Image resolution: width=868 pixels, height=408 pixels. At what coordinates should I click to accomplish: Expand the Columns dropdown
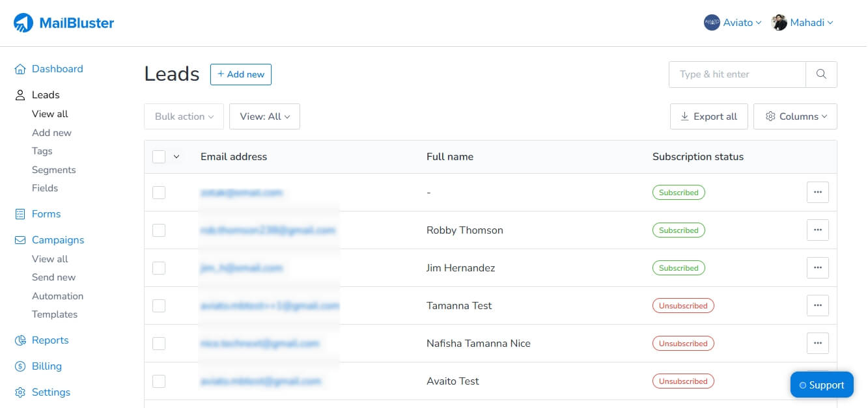coord(795,116)
